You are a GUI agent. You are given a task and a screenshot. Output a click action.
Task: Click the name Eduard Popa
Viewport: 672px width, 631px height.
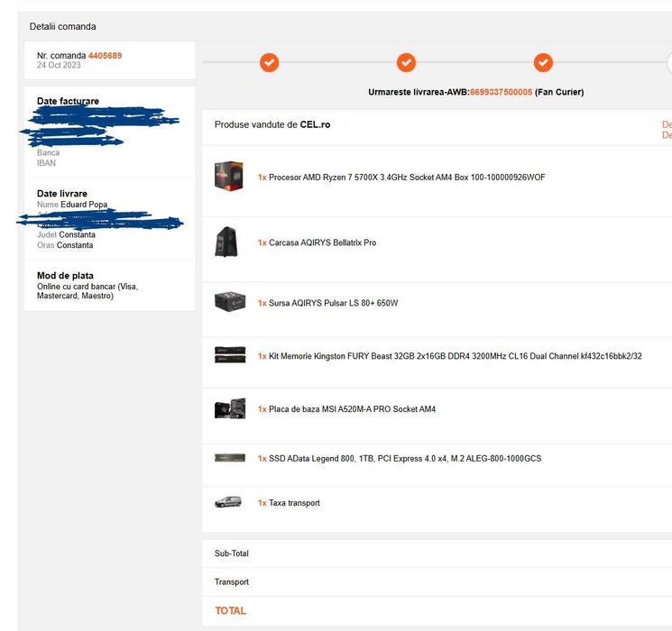coord(84,205)
